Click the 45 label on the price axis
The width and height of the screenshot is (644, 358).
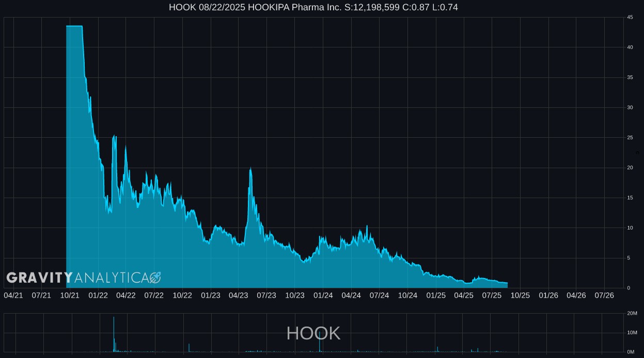(630, 18)
